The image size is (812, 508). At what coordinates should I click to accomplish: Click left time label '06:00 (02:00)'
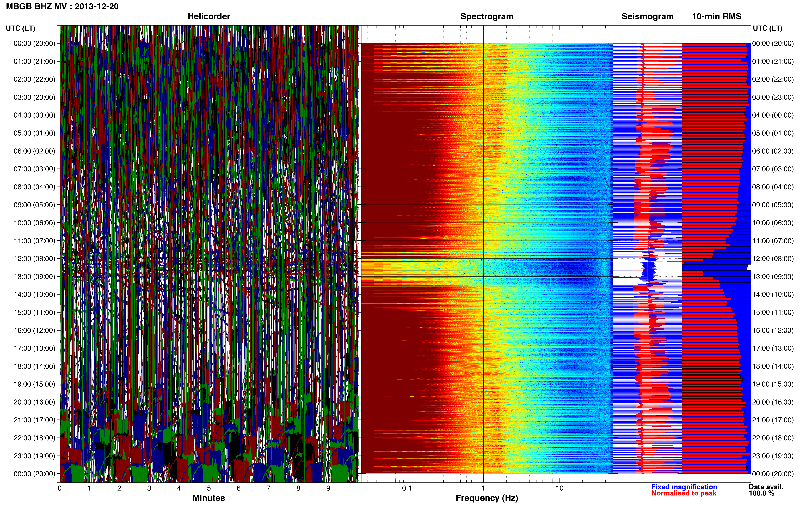(x=34, y=151)
